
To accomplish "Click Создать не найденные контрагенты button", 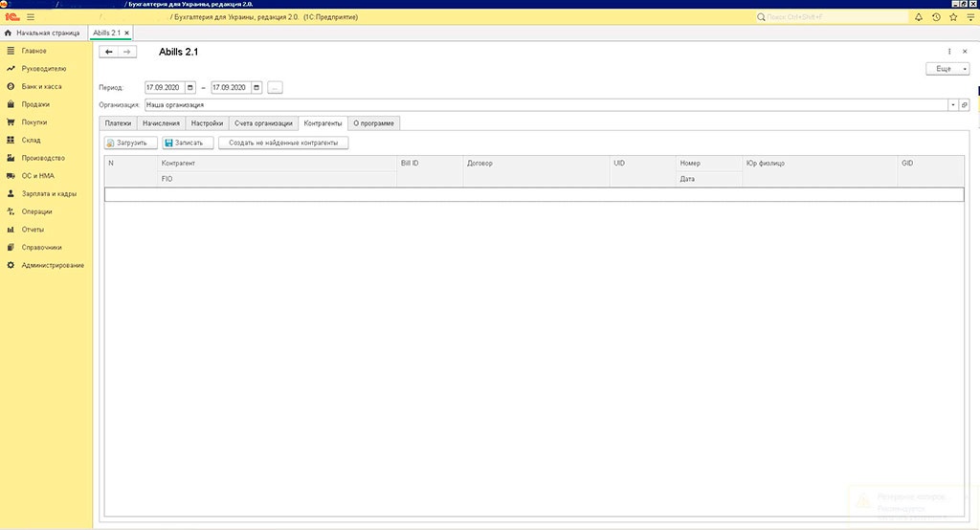I will [x=283, y=143].
